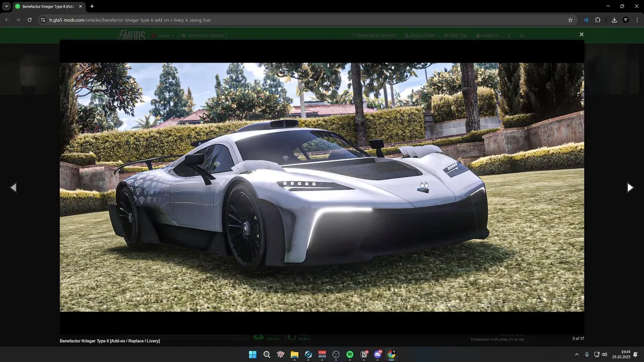Click the address bar URL
This screenshot has width=644, height=362.
coord(130,20)
